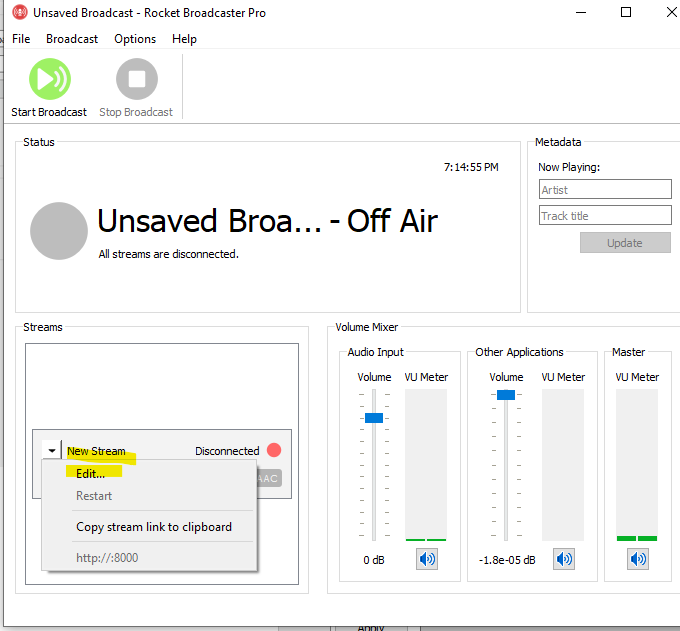This screenshot has width=680, height=631.
Task: Open the Help menu
Action: 184,39
